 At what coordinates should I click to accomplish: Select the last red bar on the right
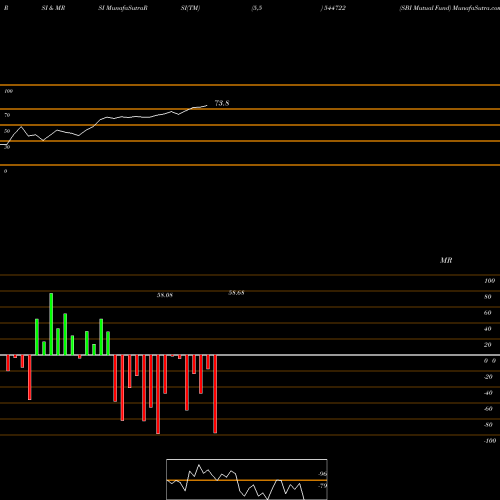tap(215, 394)
